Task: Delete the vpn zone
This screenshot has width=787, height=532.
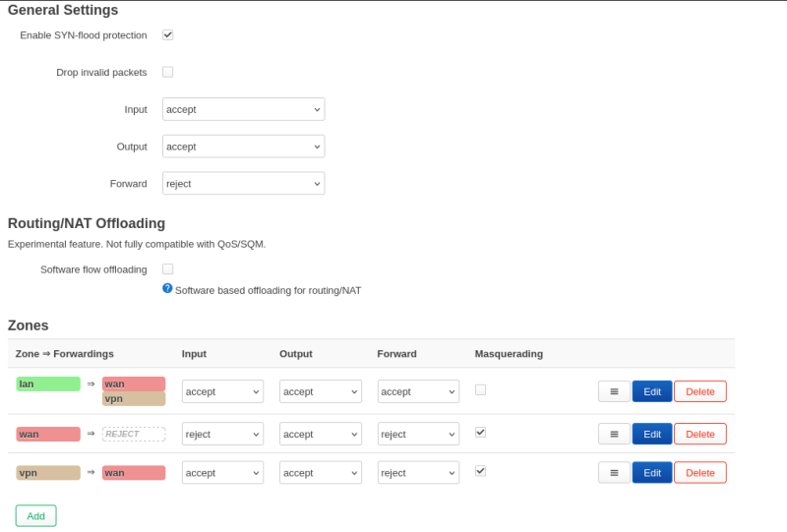Action: [700, 473]
